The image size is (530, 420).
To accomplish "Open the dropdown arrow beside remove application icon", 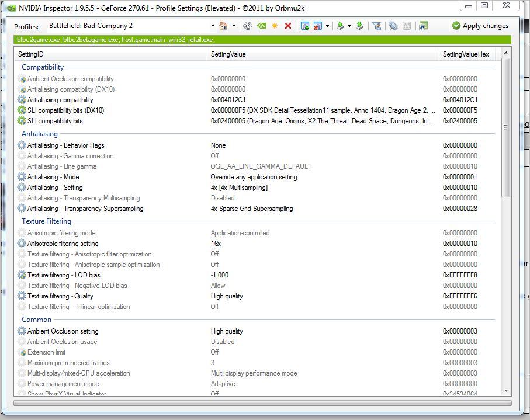I will click(x=327, y=26).
